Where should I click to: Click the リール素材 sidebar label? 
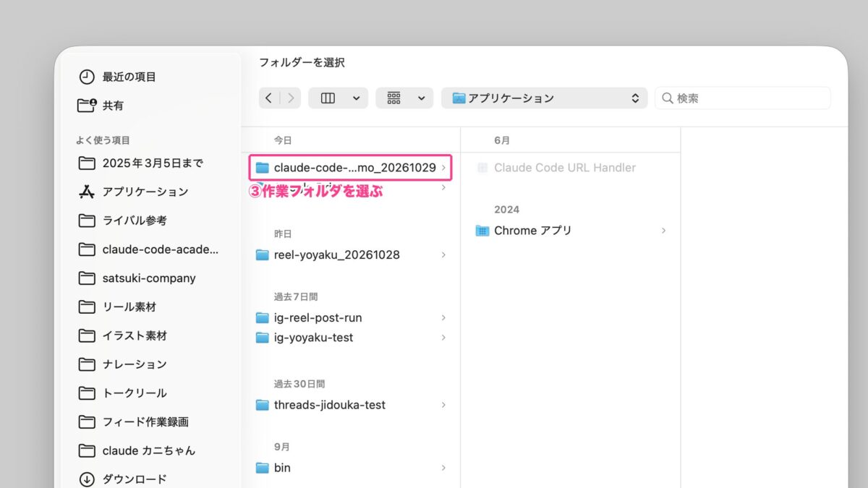[129, 307]
